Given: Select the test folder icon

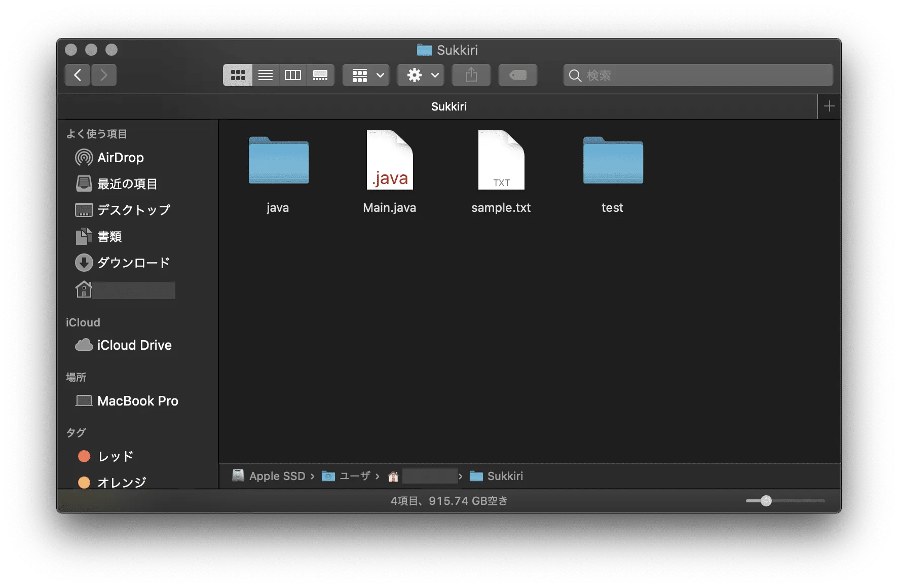Looking at the screenshot, I should [x=613, y=160].
